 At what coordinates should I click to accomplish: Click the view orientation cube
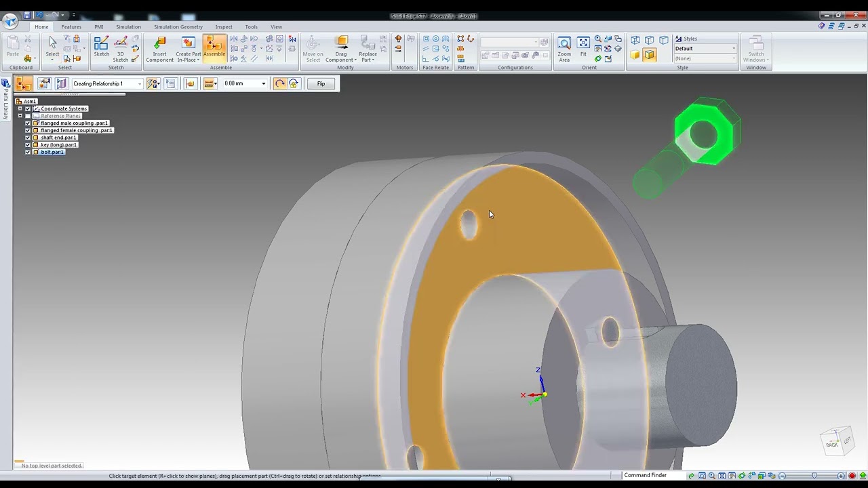click(836, 441)
